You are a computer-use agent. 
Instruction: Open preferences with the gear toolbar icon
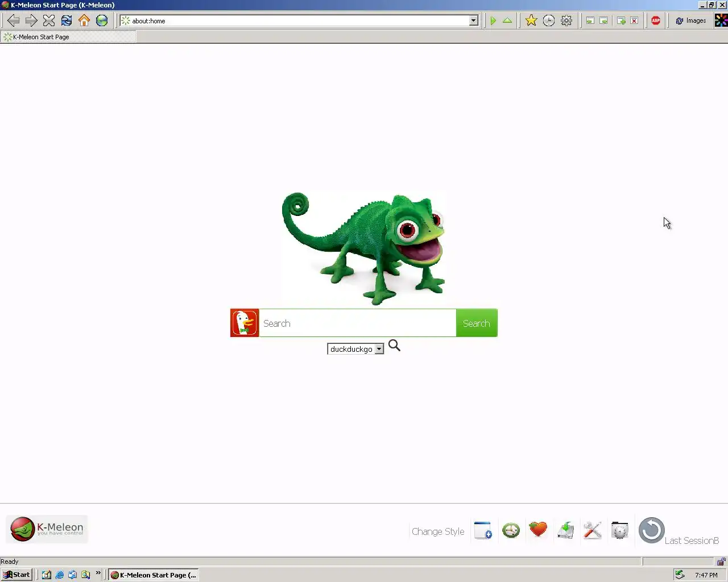coord(566,20)
